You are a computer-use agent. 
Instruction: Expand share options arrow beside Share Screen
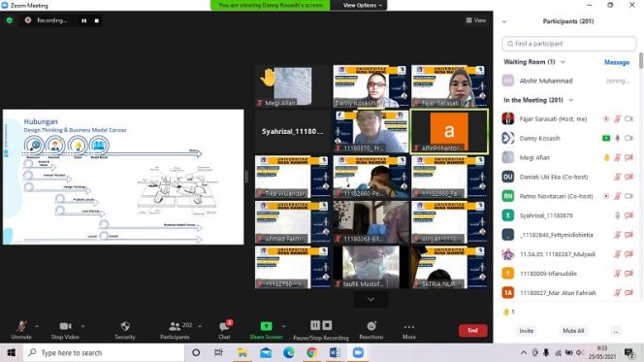[x=283, y=326]
